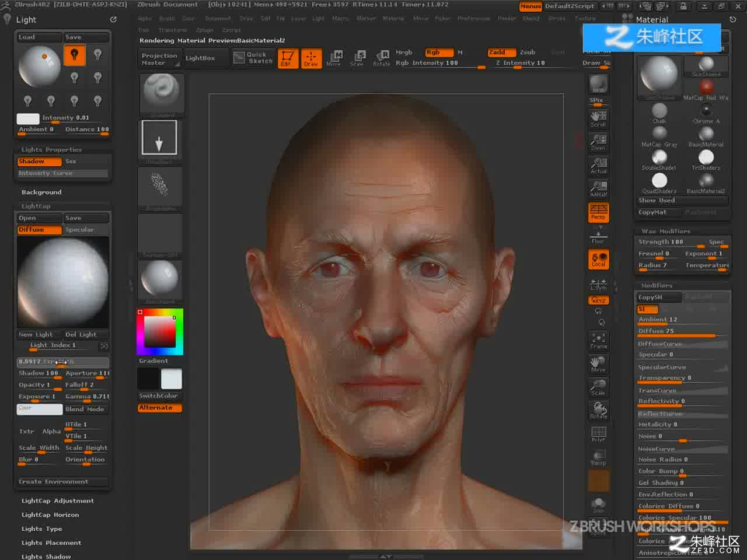This screenshot has width=747, height=560.
Task: Click CopyMat button
Action: 659,212
